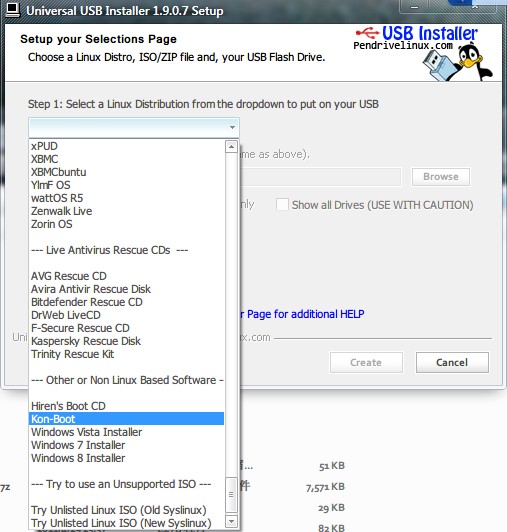Screen dimensions: 507x532
Task: Click the Browse button
Action: point(441,176)
